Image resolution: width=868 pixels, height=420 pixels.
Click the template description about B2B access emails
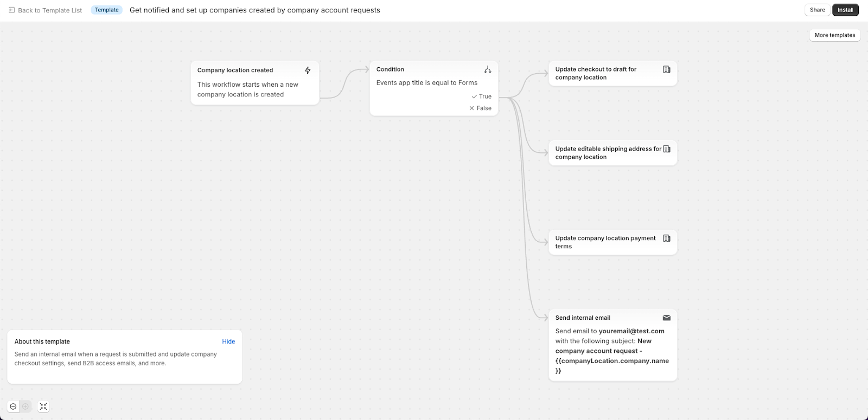(116, 359)
